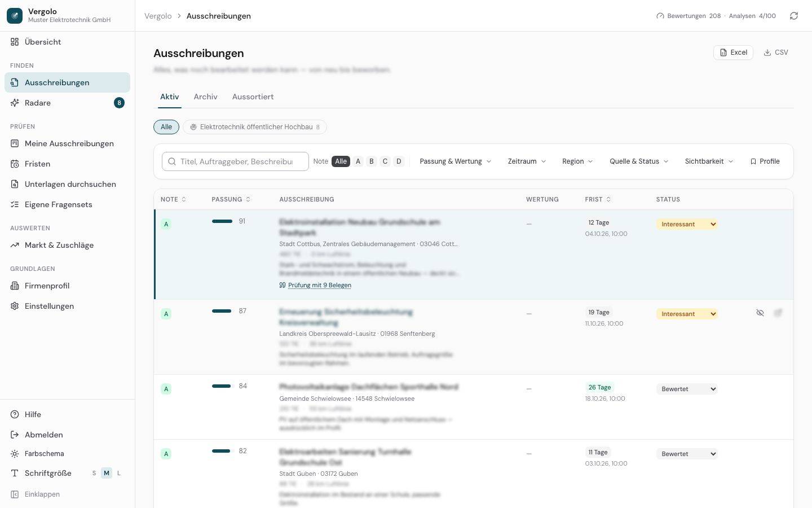Expand the Quelle & Status filter

(639, 161)
